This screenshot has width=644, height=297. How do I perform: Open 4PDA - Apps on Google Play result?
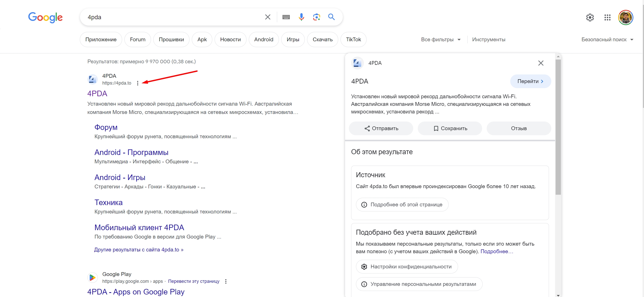click(136, 292)
